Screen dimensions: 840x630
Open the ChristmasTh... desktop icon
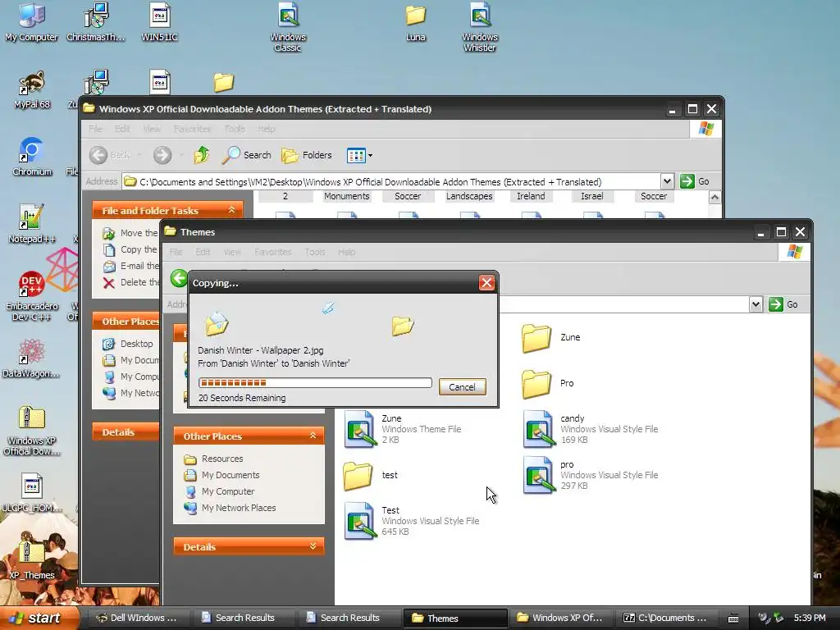click(96, 22)
